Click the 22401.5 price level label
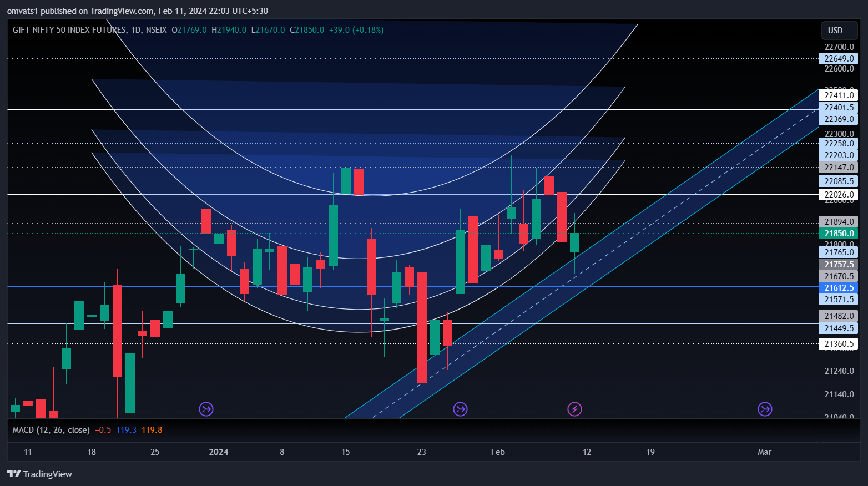This screenshot has height=486, width=868. pyautogui.click(x=839, y=108)
